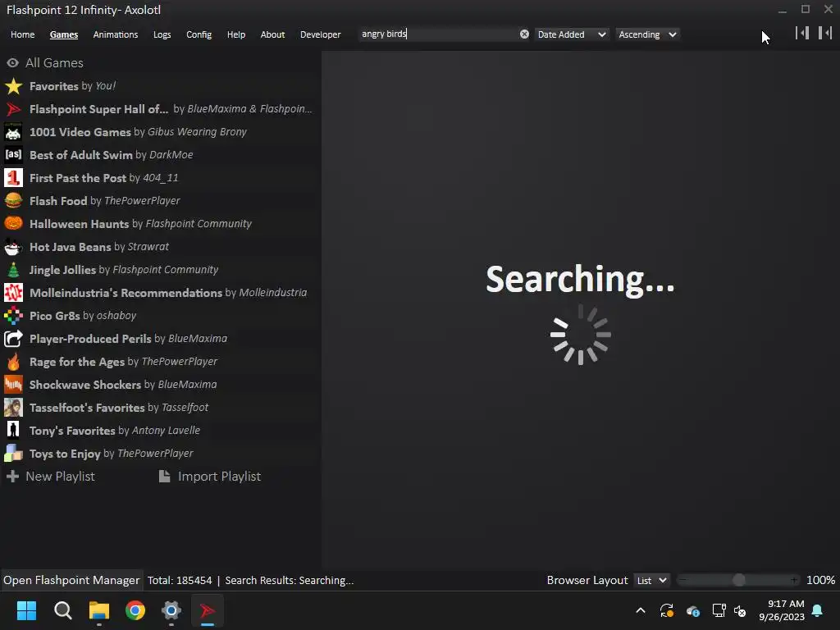
Task: Collapse the left sidebar toggle icon
Action: coord(802,33)
